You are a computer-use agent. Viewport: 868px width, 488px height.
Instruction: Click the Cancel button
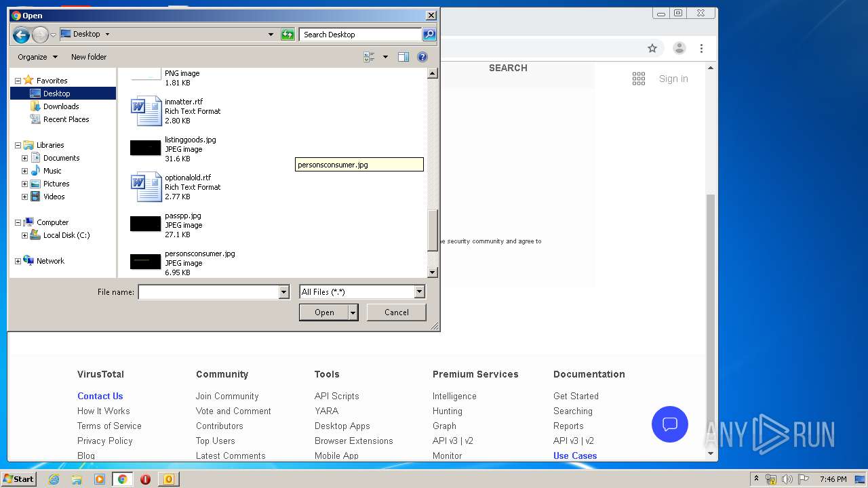point(397,312)
